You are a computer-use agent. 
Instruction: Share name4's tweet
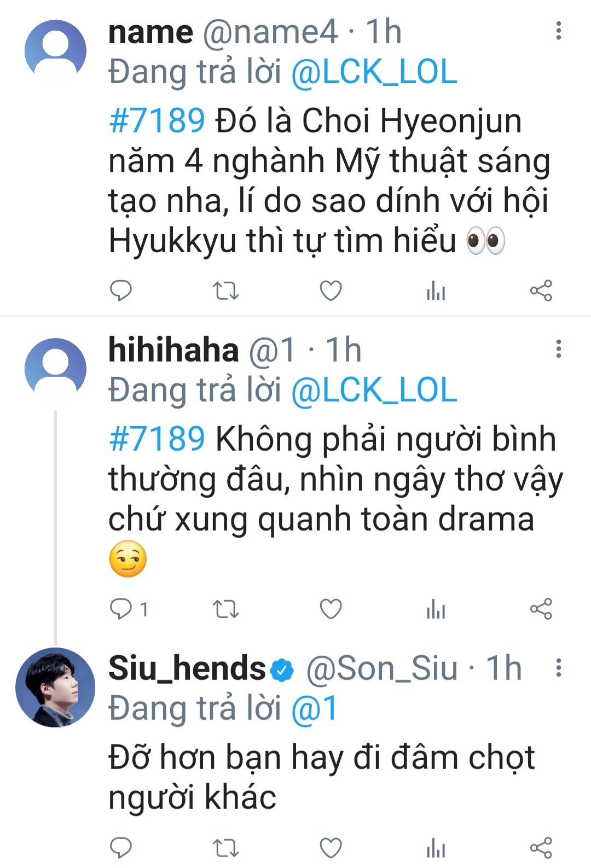tap(541, 290)
